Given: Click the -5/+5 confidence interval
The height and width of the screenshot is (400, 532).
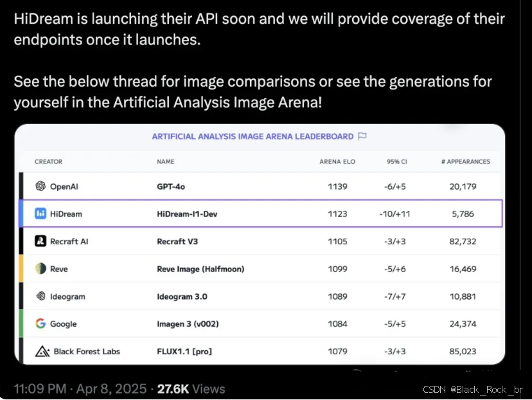Looking at the screenshot, I should coord(395,324).
